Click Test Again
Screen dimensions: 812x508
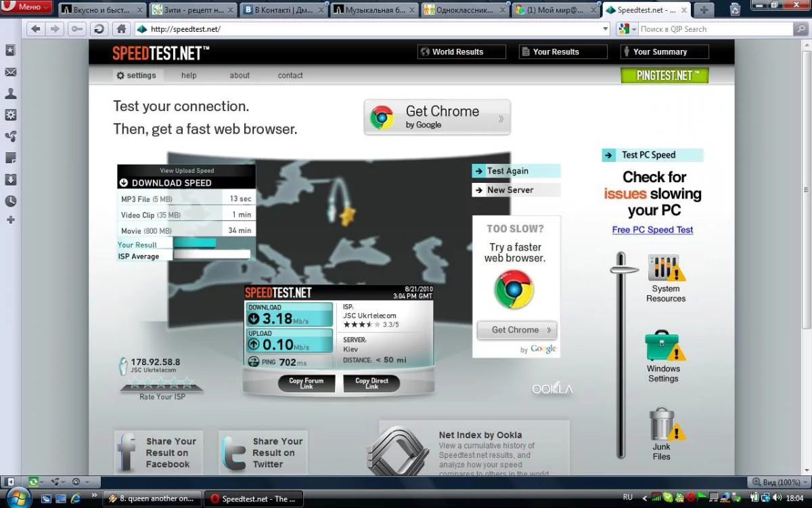[x=516, y=171]
